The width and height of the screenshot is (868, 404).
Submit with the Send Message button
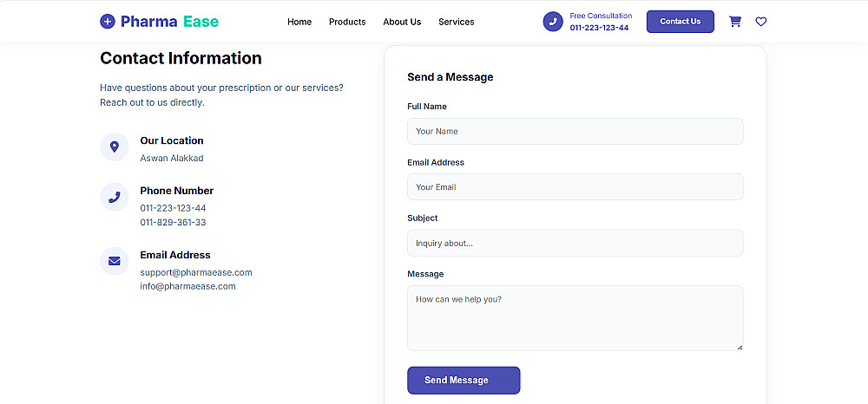pos(464,381)
